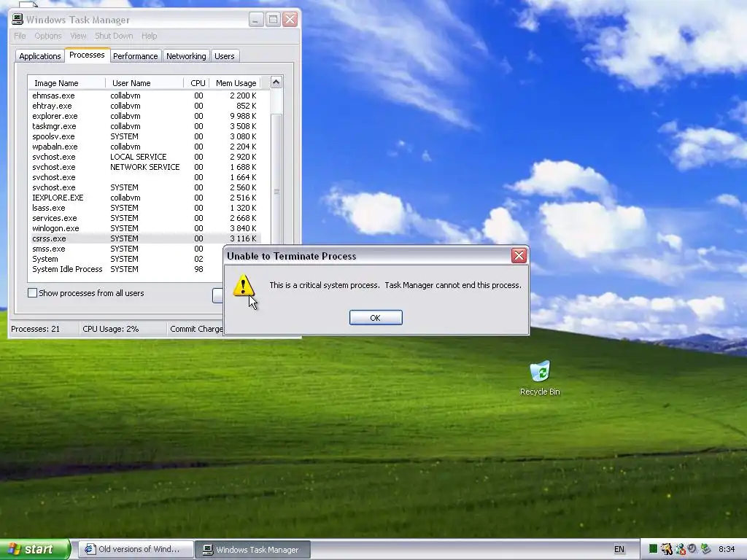Sort by the CPU column header
This screenshot has width=747, height=560.
click(x=196, y=83)
